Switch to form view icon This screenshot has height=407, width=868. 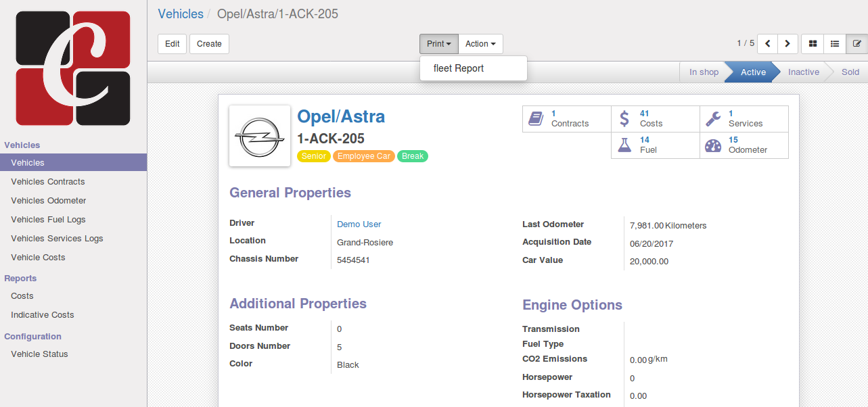(856, 44)
